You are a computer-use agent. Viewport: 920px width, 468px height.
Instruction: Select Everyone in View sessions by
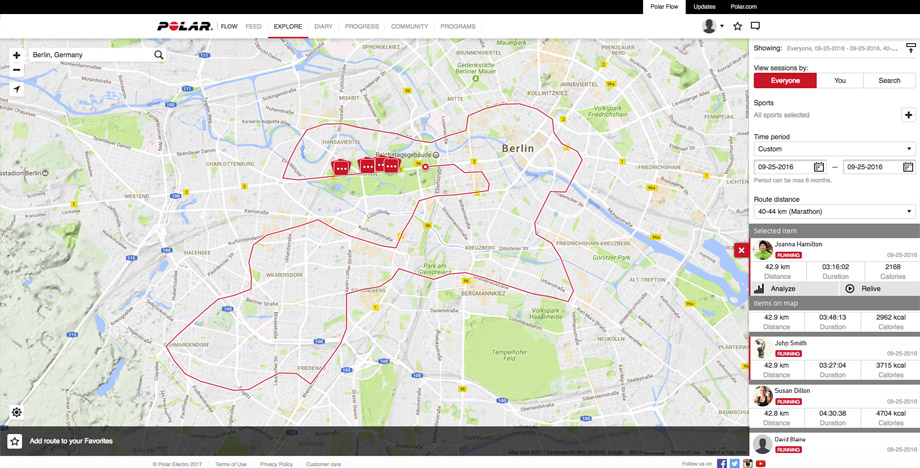click(x=785, y=81)
